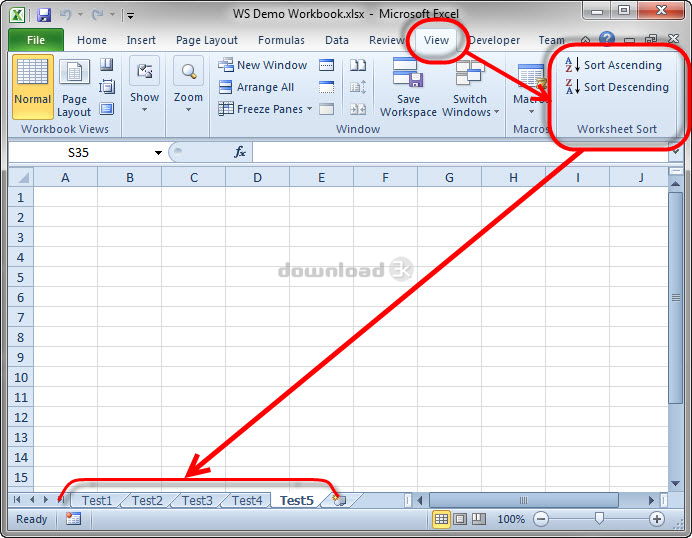The image size is (692, 538).
Task: Click the Excel application icon in title bar
Action: [17, 15]
